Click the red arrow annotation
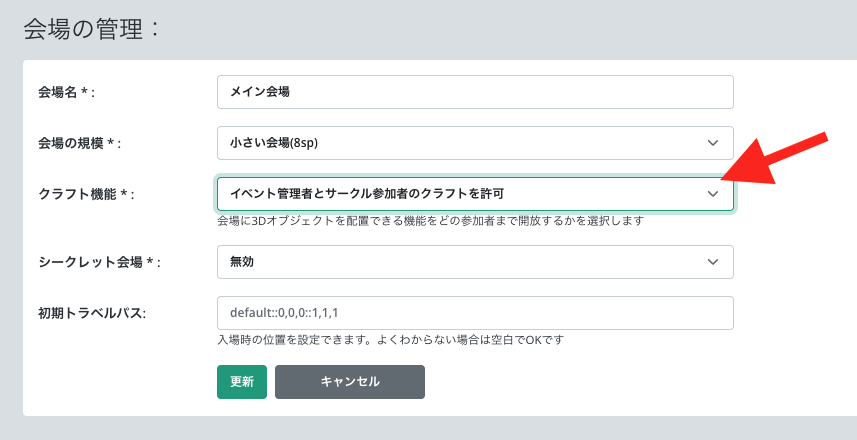This screenshot has height=440, width=857. [778, 160]
